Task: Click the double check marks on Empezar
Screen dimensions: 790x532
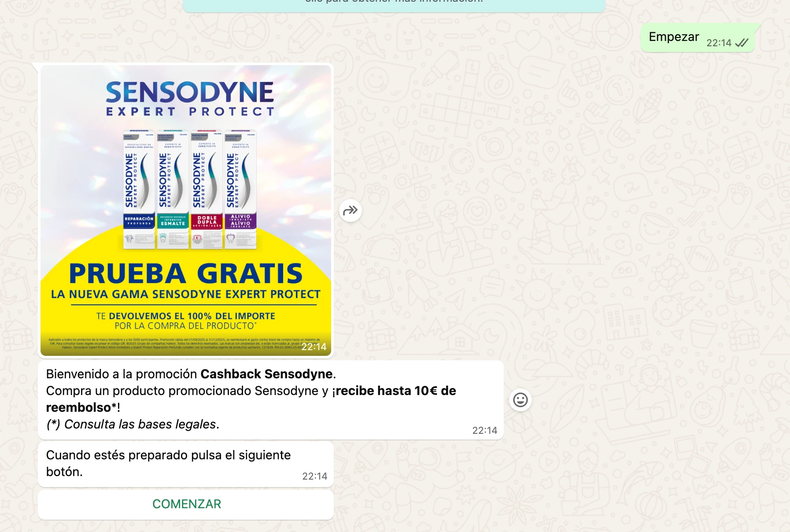Action: pos(742,43)
